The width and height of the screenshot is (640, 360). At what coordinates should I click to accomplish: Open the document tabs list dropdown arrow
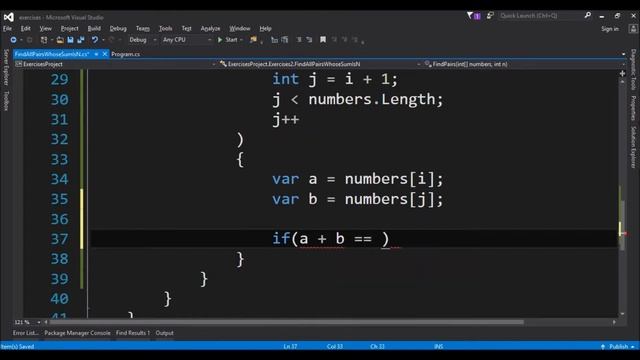(623, 54)
